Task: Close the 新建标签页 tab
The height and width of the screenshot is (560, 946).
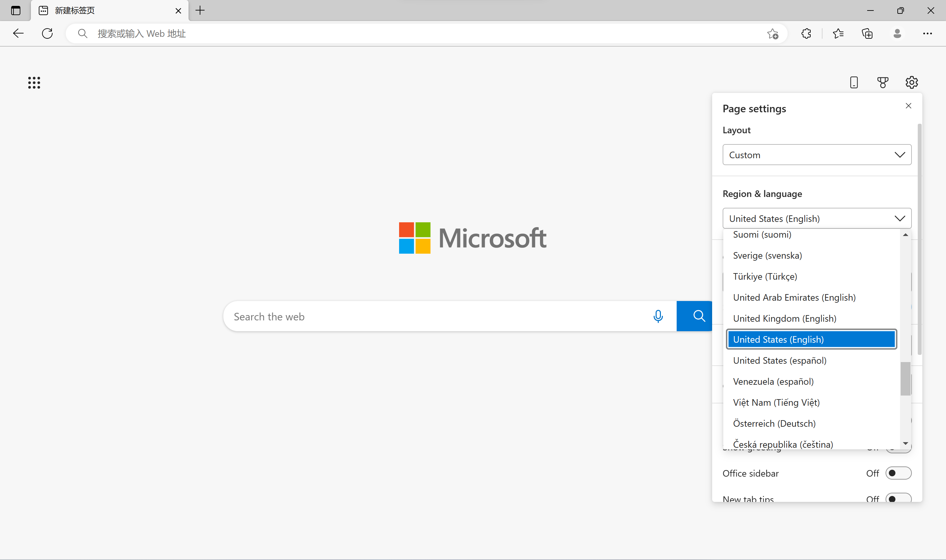Action: (178, 11)
